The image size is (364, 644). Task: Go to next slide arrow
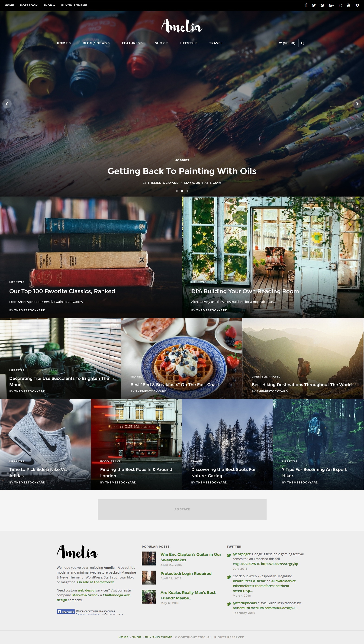tap(357, 104)
